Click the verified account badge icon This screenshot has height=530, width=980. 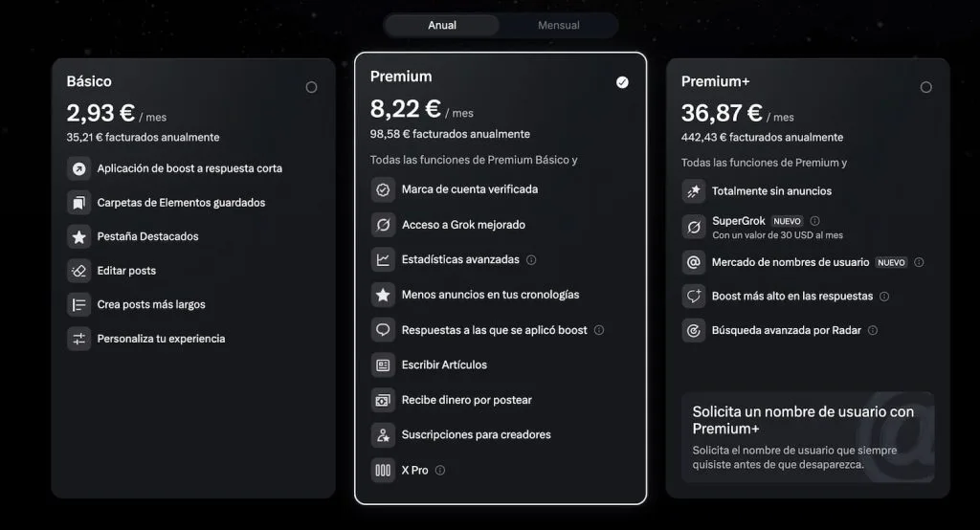383,189
